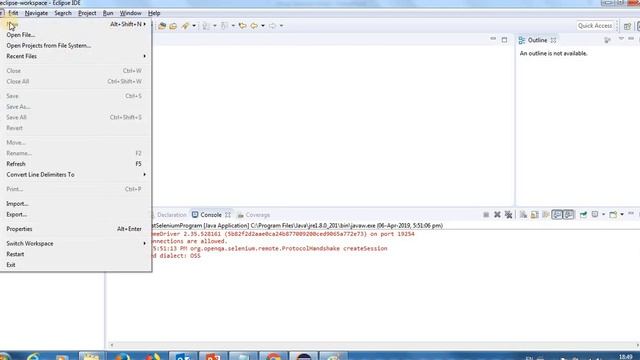Image resolution: width=640 pixels, height=360 pixels.
Task: Click the Search flashlight toolbar icon
Action: 185,26
